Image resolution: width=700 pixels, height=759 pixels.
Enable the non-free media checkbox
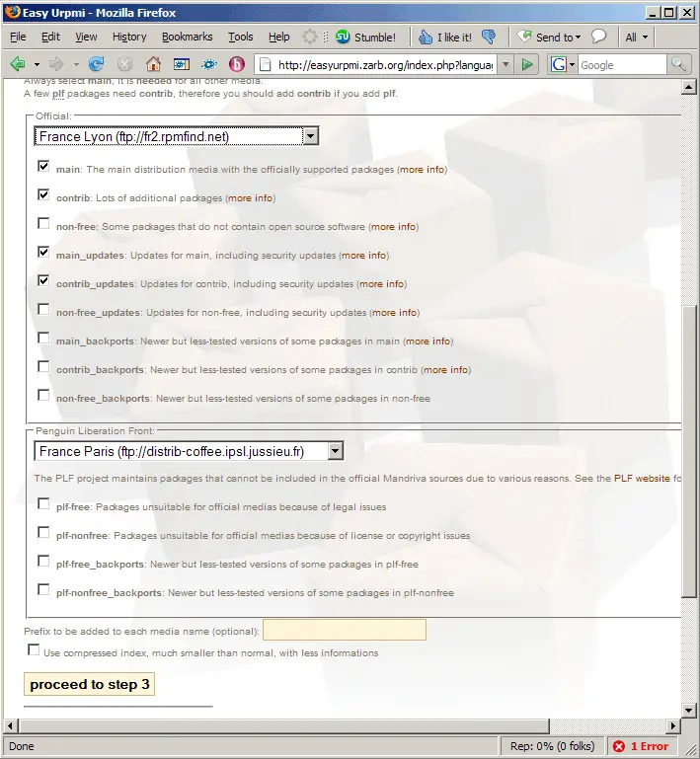tap(43, 223)
